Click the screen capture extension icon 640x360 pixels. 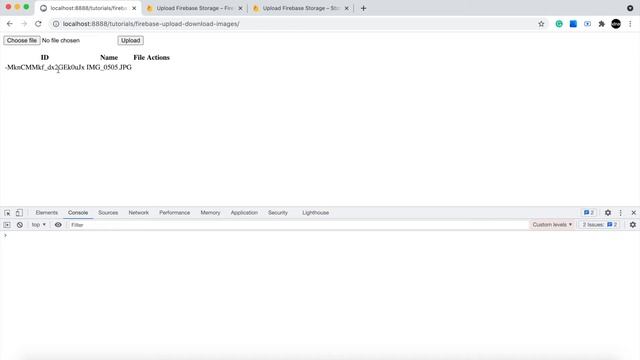(587, 24)
